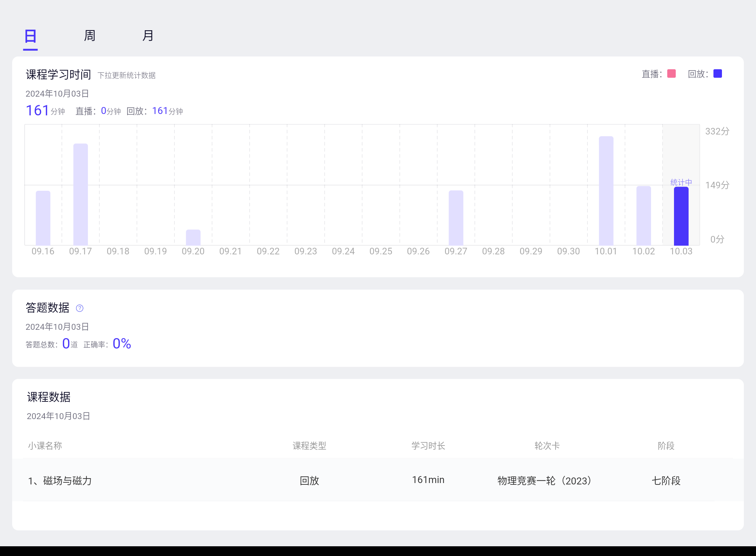Click the pink 直播 legend swatch

coord(671,74)
